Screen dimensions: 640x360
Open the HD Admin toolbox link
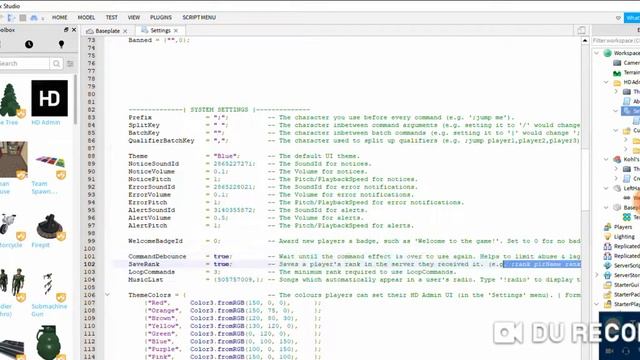[x=46, y=122]
